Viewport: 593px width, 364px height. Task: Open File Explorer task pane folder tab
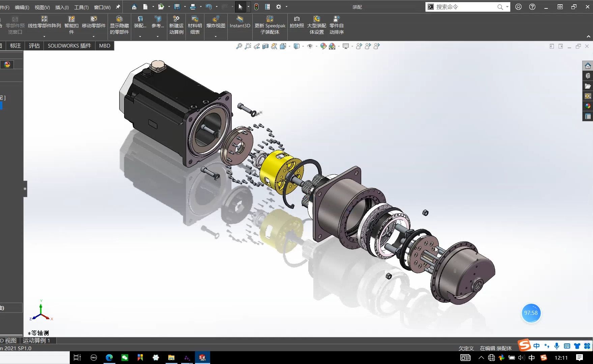(x=588, y=86)
